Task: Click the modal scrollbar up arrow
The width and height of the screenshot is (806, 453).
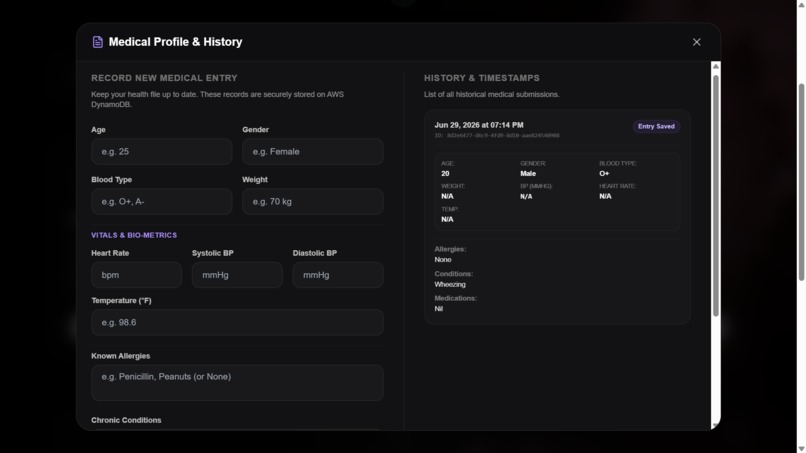Action: click(716, 66)
